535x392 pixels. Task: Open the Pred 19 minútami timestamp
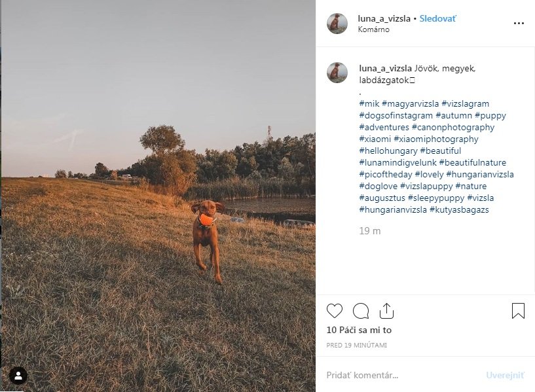(357, 345)
